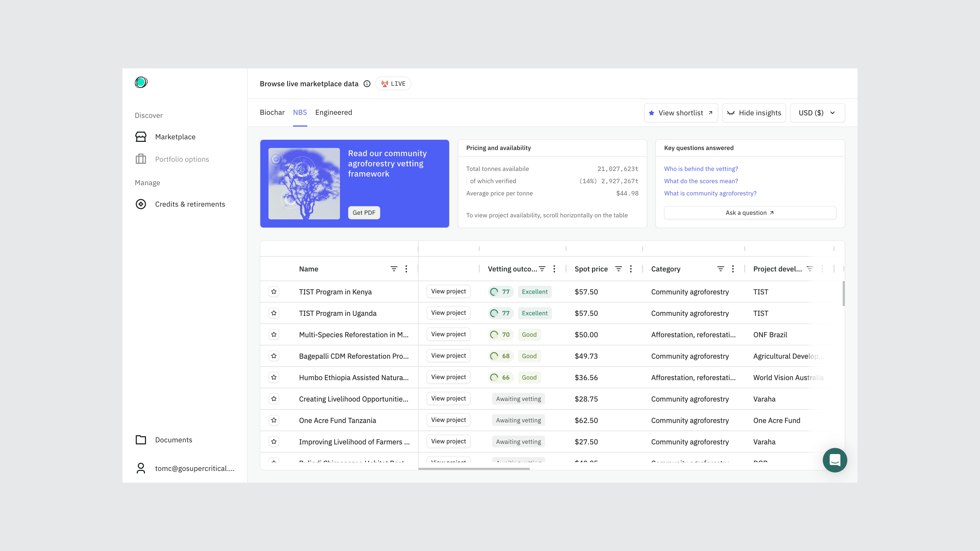Select the Engineered tab

334,112
